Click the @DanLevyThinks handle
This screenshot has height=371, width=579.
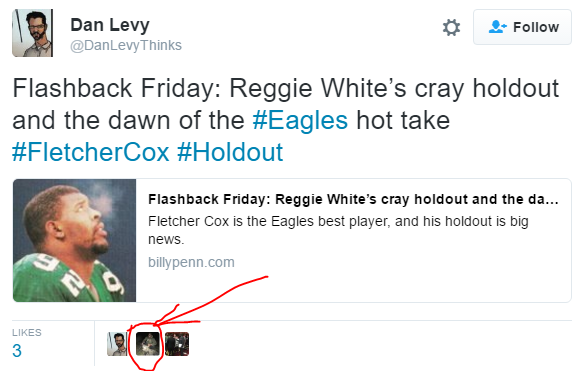point(126,45)
